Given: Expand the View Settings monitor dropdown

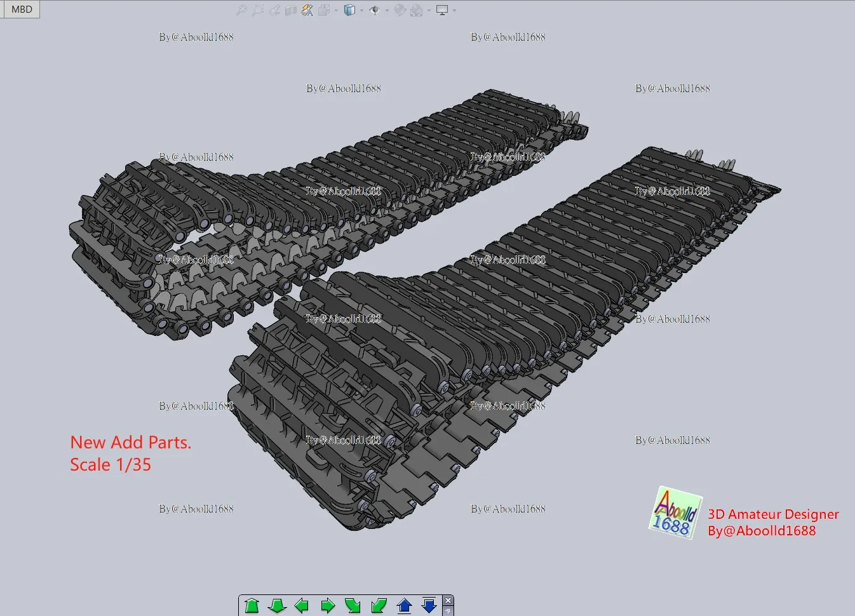Looking at the screenshot, I should pos(454,10).
